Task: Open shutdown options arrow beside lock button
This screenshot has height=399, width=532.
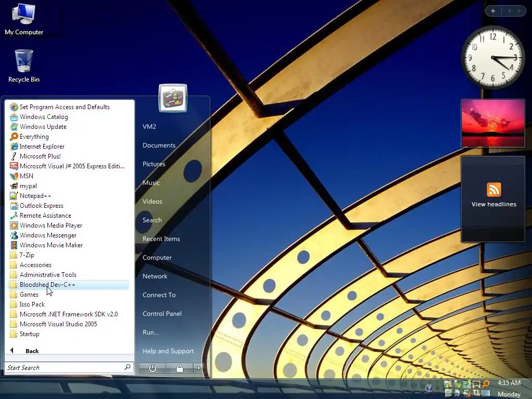Action: [x=199, y=368]
